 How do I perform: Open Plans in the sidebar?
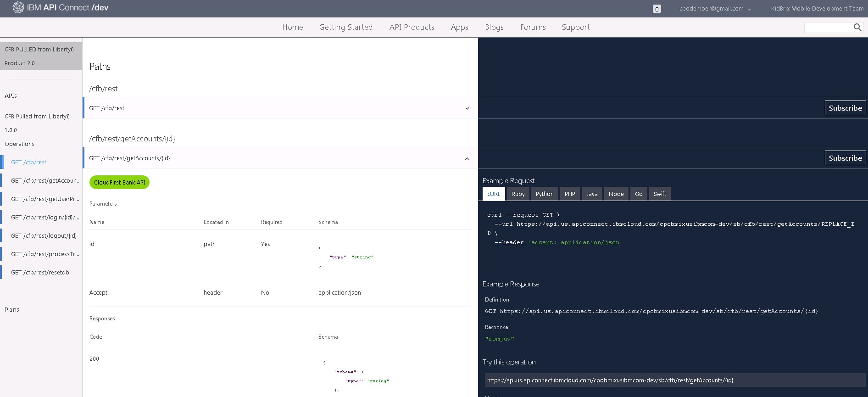click(x=12, y=310)
